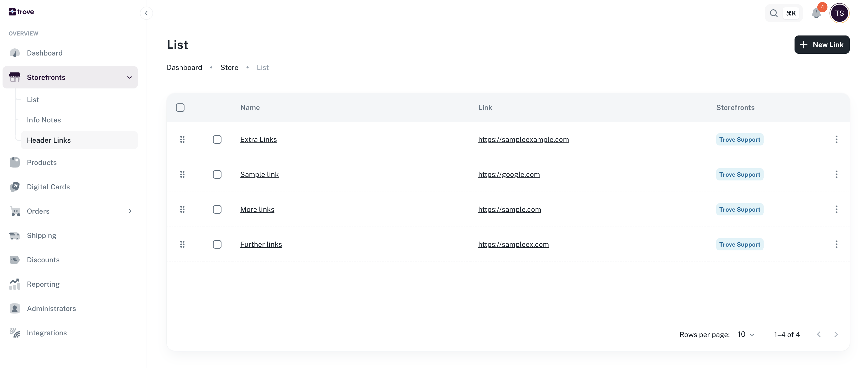Go to Digital Cards menu item
868x368 pixels.
[x=48, y=187]
